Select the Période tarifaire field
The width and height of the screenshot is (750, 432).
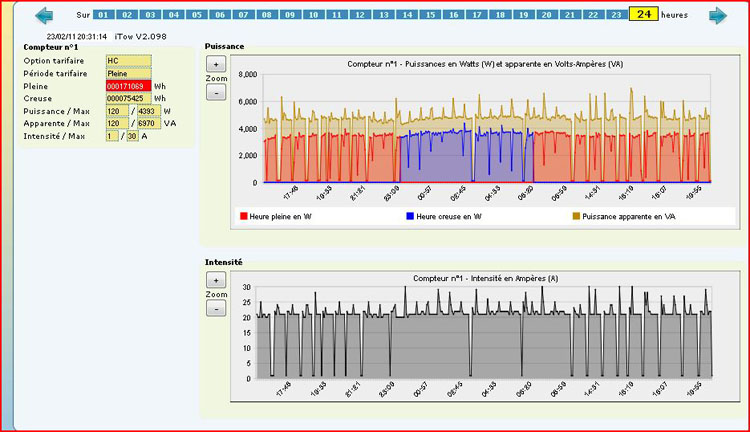[128, 74]
